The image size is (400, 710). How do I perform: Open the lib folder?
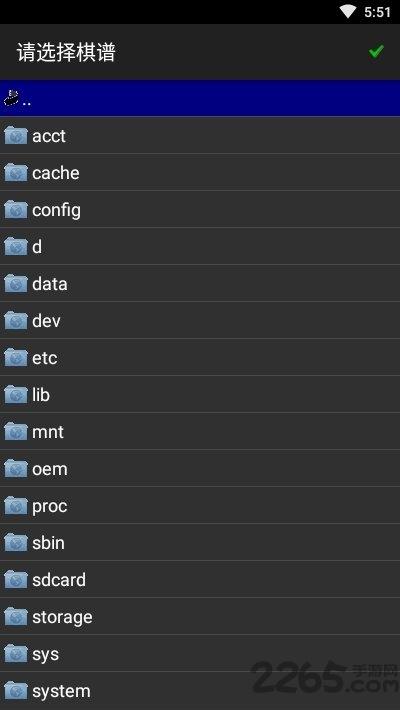200,395
